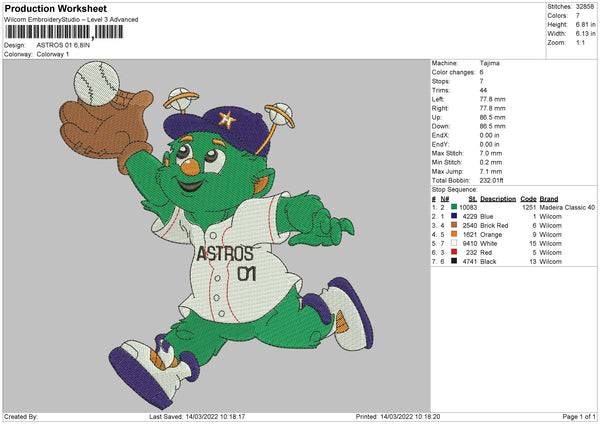Click the stitch count 9410 for White
The image size is (600, 424).
tap(470, 243)
